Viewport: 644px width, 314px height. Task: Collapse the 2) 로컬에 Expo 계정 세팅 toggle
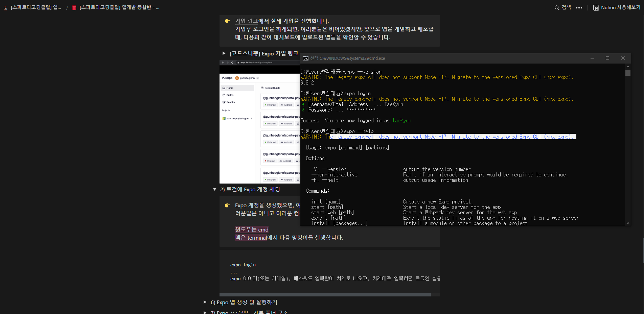point(214,189)
